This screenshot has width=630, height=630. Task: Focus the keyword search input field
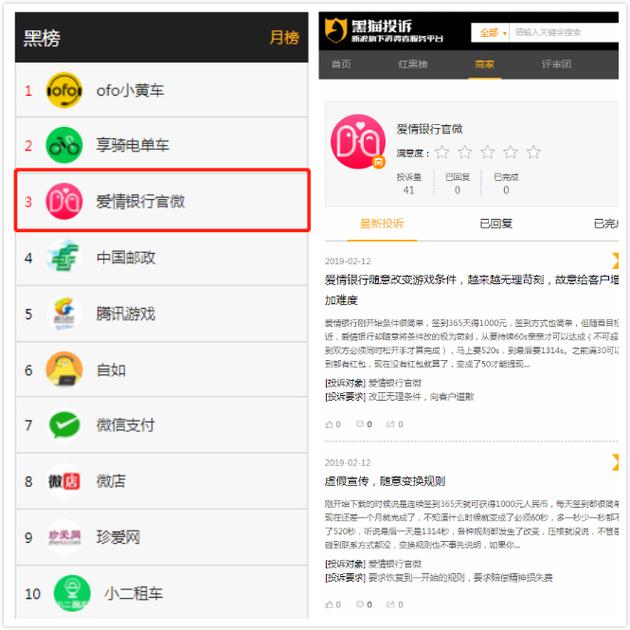click(564, 33)
